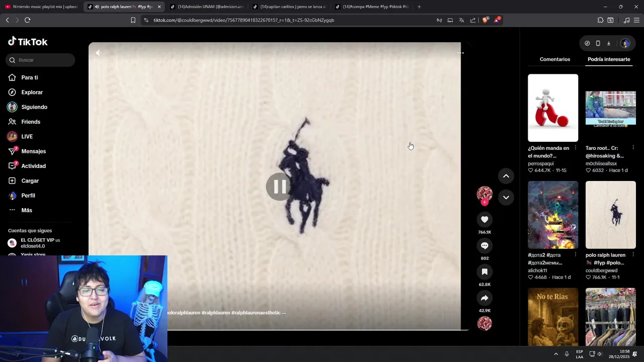This screenshot has height=362, width=644.
Task: Click the browser translate page icon
Action: (461, 20)
